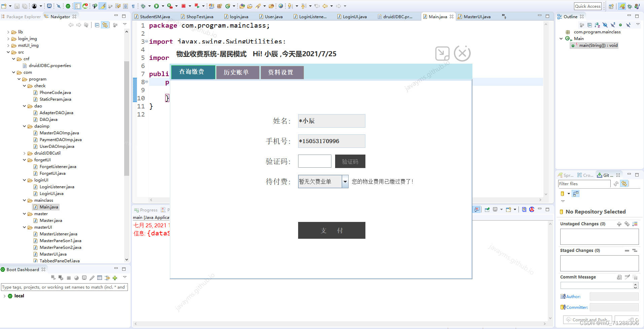The width and height of the screenshot is (644, 329).
Task: Switch to the 历史账单 tab
Action: (x=238, y=72)
